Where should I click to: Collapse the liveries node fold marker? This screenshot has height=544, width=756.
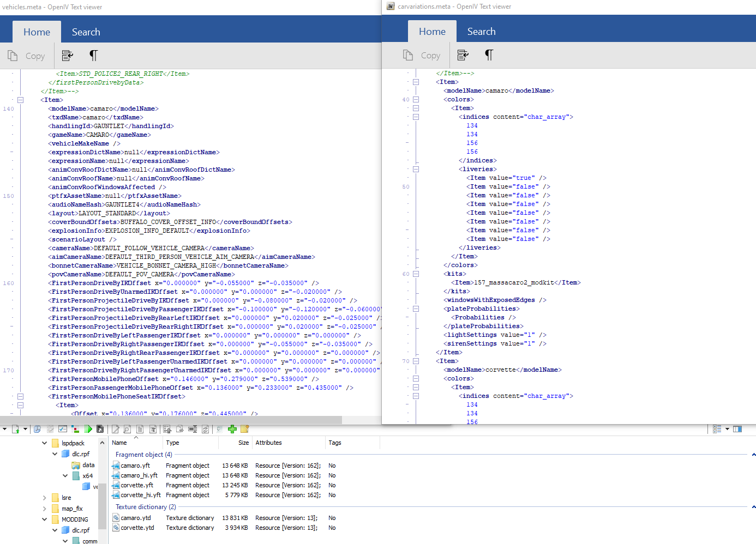pos(416,169)
